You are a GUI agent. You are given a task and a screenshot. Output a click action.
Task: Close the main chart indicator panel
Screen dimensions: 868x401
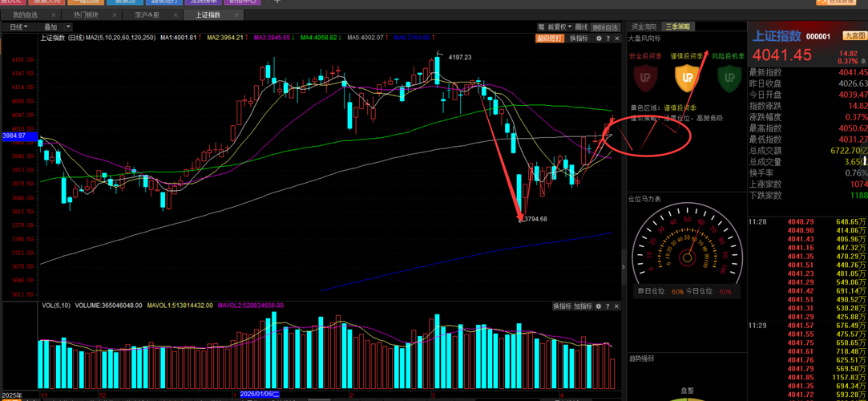click(x=616, y=38)
